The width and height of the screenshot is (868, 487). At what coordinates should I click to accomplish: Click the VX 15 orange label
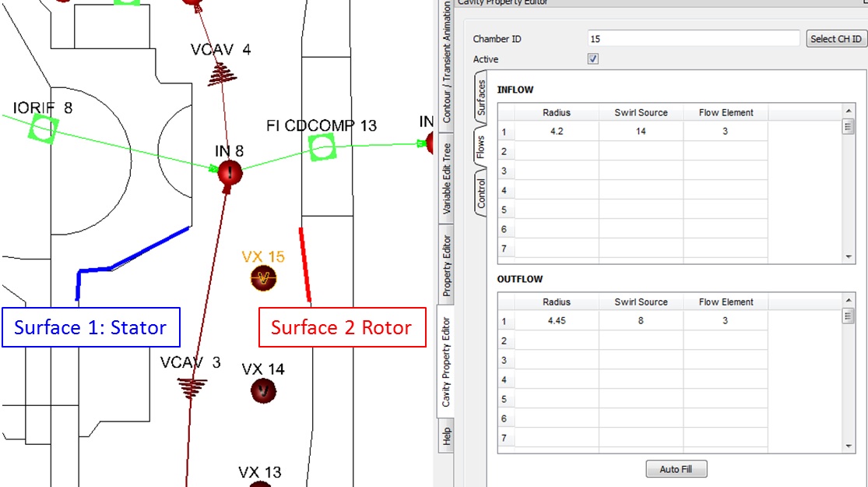(263, 256)
